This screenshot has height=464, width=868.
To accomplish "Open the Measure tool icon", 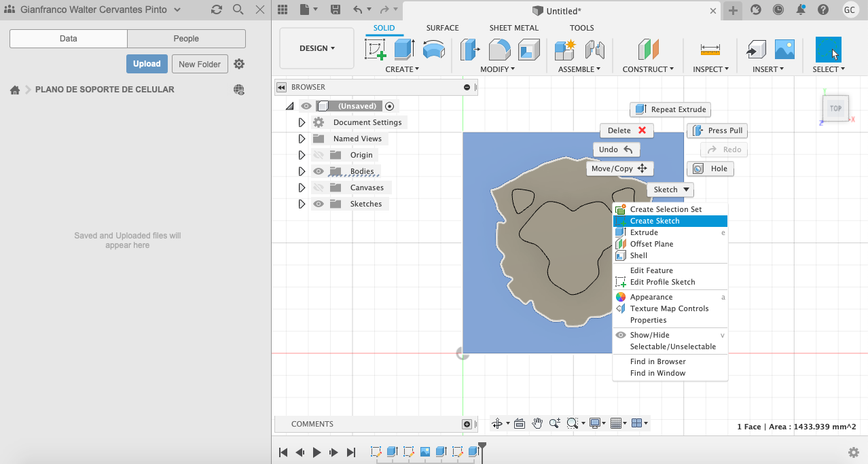I will point(710,50).
